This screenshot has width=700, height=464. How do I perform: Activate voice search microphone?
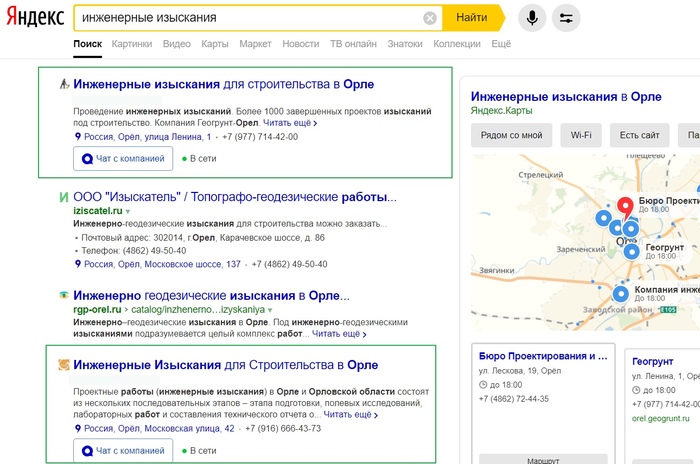point(532,18)
